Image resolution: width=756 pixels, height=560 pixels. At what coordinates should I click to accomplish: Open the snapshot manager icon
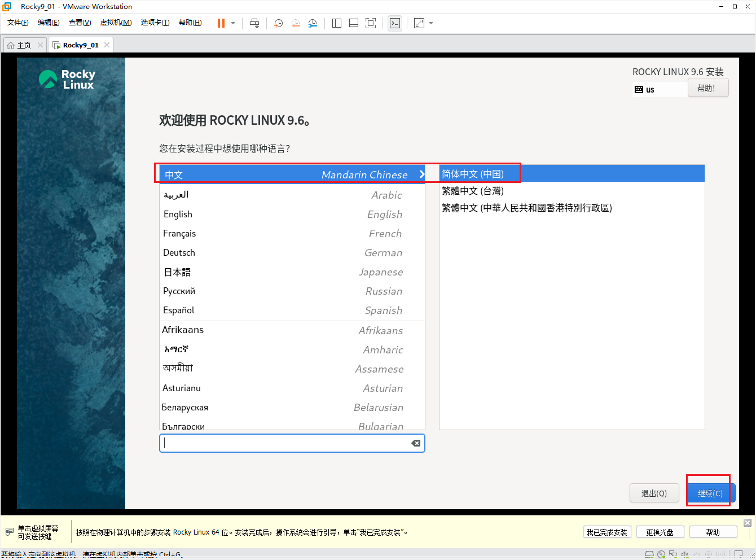pyautogui.click(x=313, y=23)
